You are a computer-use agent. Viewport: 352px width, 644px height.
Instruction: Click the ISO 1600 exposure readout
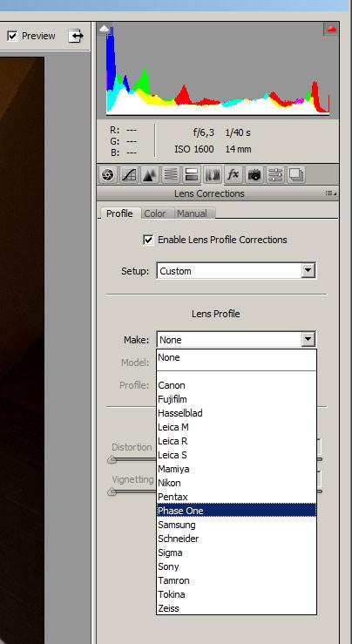(194, 149)
